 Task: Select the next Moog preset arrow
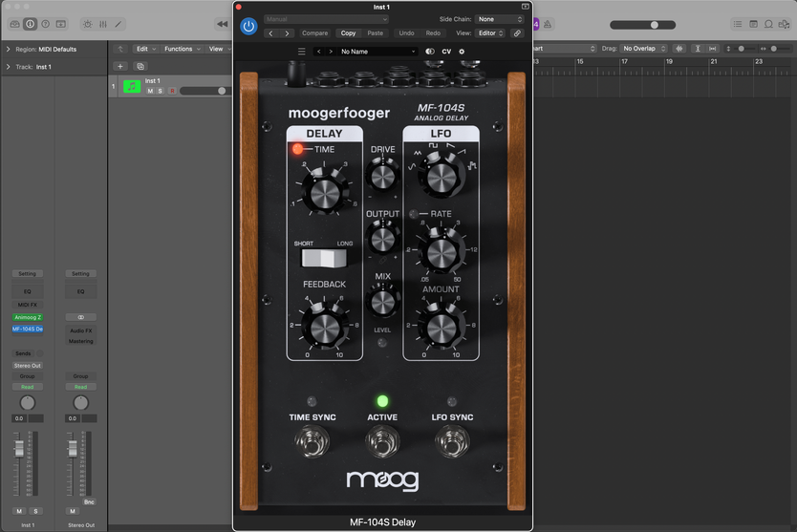[x=331, y=52]
